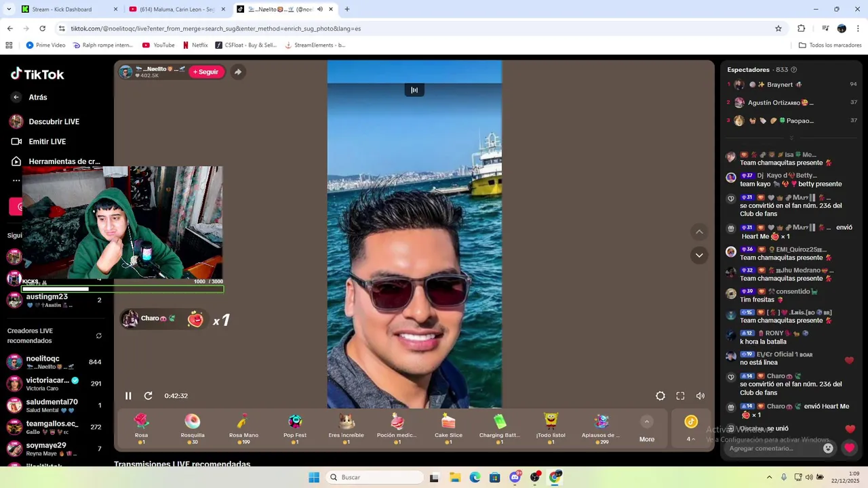Open the emoji picker in comment box
Screen dimensions: 868x488
pyautogui.click(x=828, y=448)
